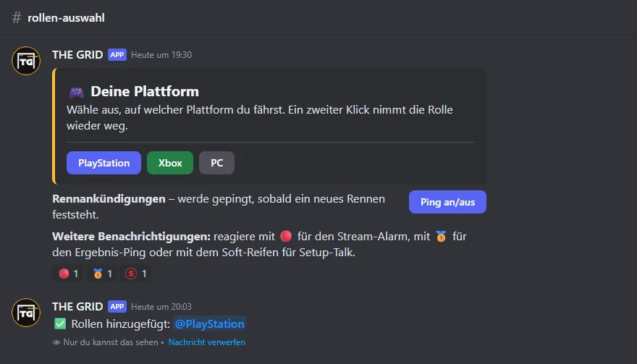Click the hashtag channel icon

click(16, 17)
